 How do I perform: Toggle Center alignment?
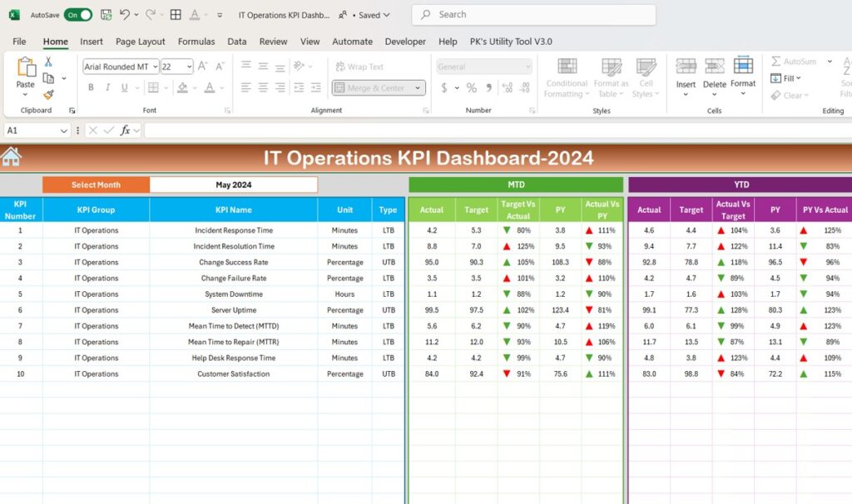(263, 87)
